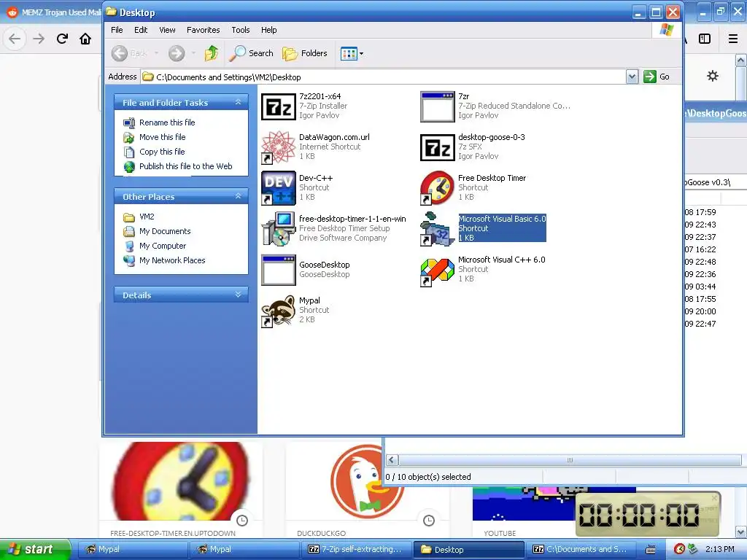Viewport: 747px width, 560px height.
Task: Open My Documents in Other Places
Action: click(158, 231)
